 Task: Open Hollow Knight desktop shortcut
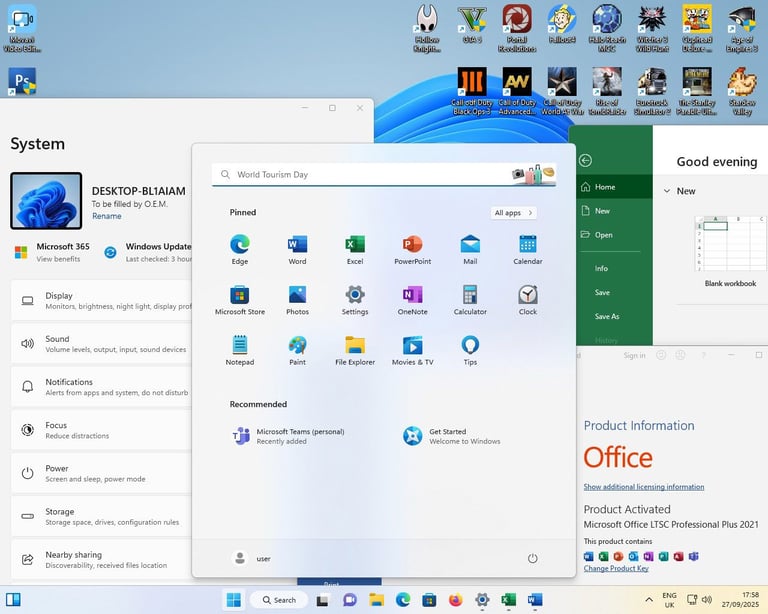pos(427,28)
